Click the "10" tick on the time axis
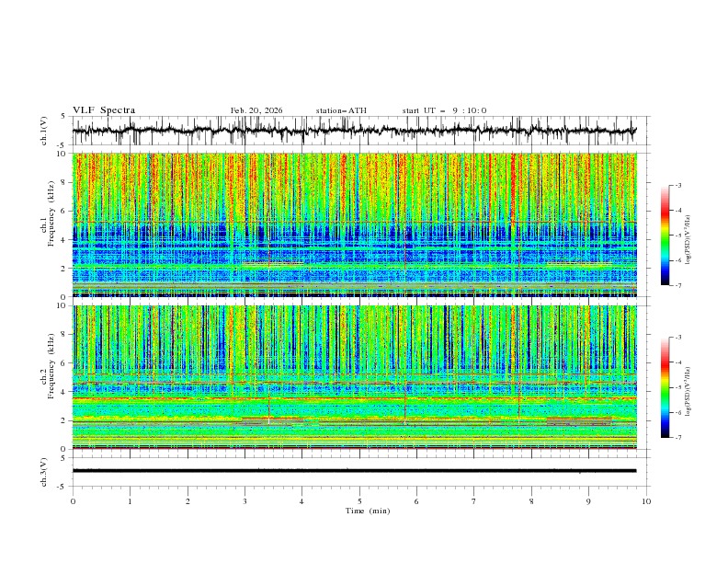Viewport: 728px width, 563px height. tap(646, 501)
